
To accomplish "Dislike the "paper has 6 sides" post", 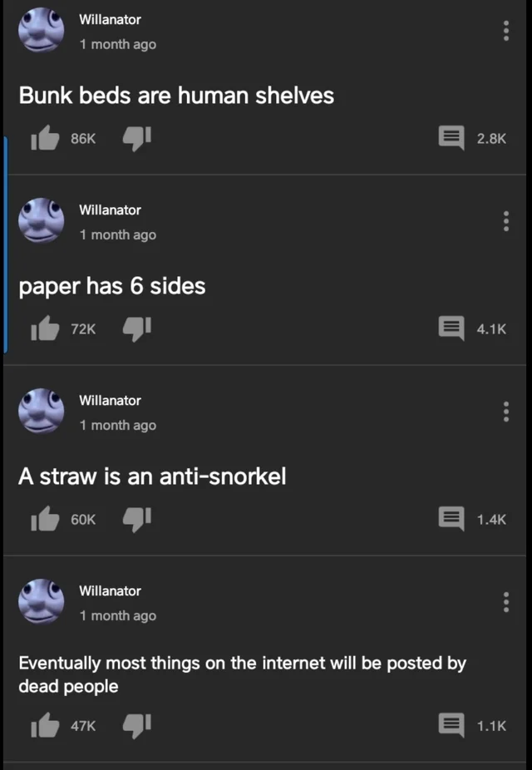I will [136, 329].
